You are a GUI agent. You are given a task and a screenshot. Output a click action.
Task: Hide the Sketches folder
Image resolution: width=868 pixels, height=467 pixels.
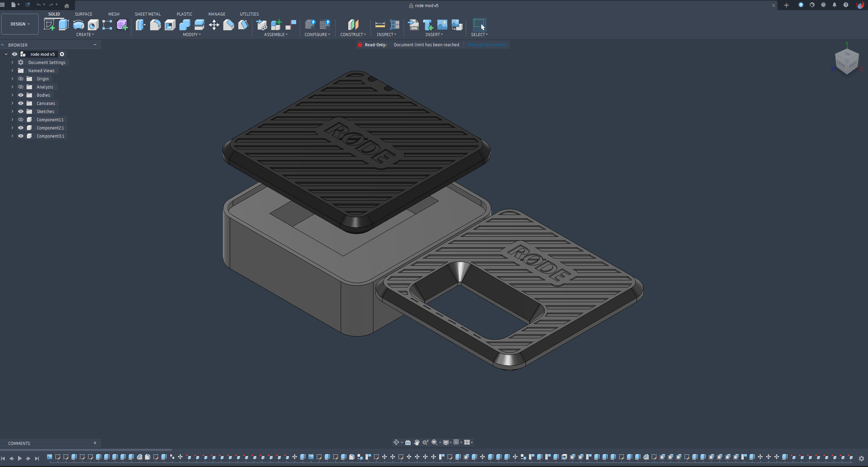click(x=21, y=112)
